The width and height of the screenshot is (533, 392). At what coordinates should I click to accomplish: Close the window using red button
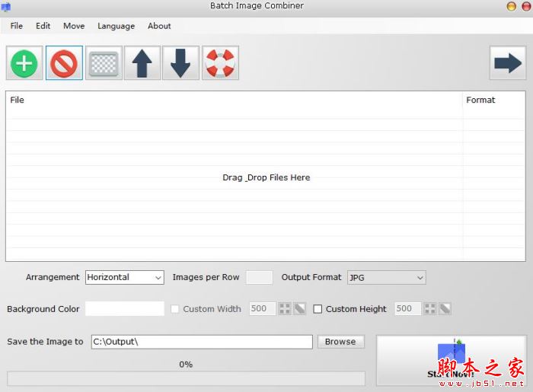[x=526, y=6]
